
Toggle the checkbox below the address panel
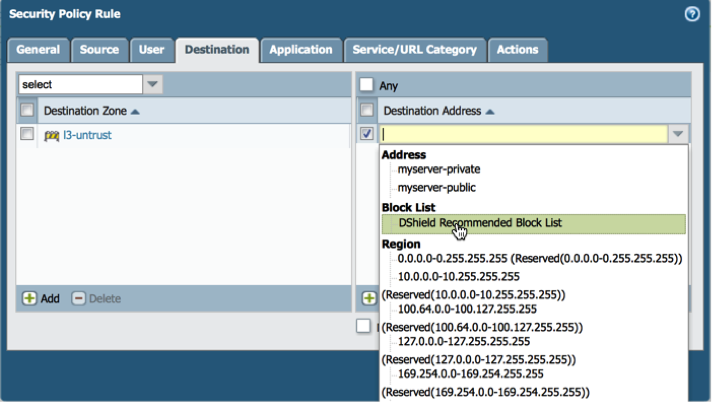[363, 326]
